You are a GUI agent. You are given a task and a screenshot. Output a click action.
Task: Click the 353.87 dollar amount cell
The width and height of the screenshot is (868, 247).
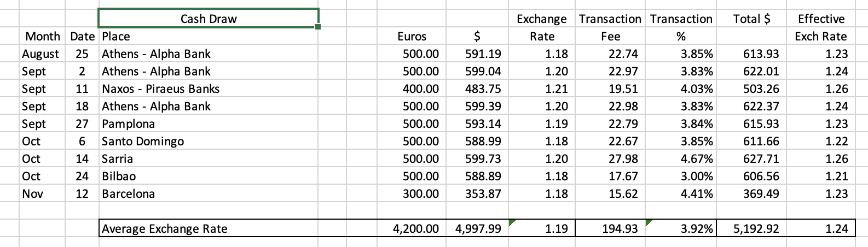(482, 193)
